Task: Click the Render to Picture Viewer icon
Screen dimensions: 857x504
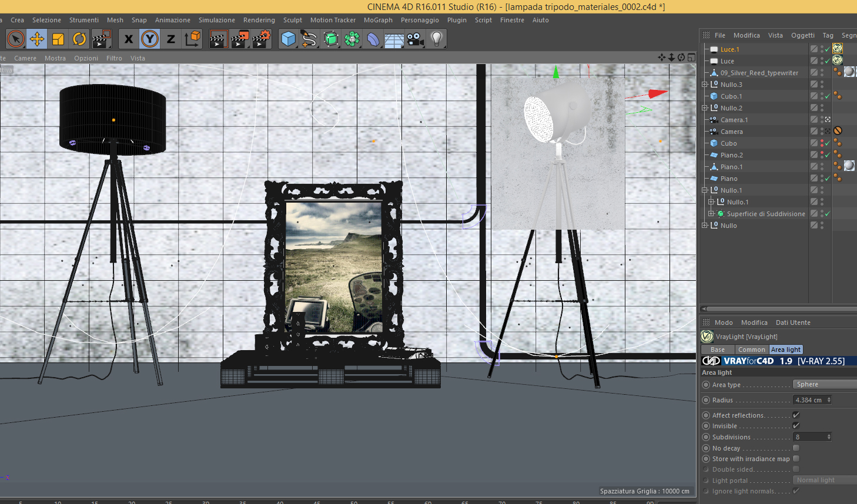Action: (240, 39)
